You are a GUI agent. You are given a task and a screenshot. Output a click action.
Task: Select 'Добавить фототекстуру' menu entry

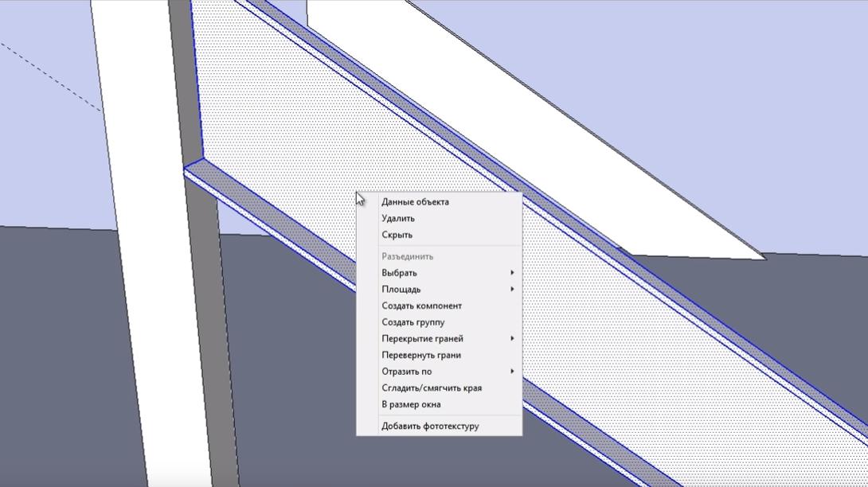click(x=430, y=426)
